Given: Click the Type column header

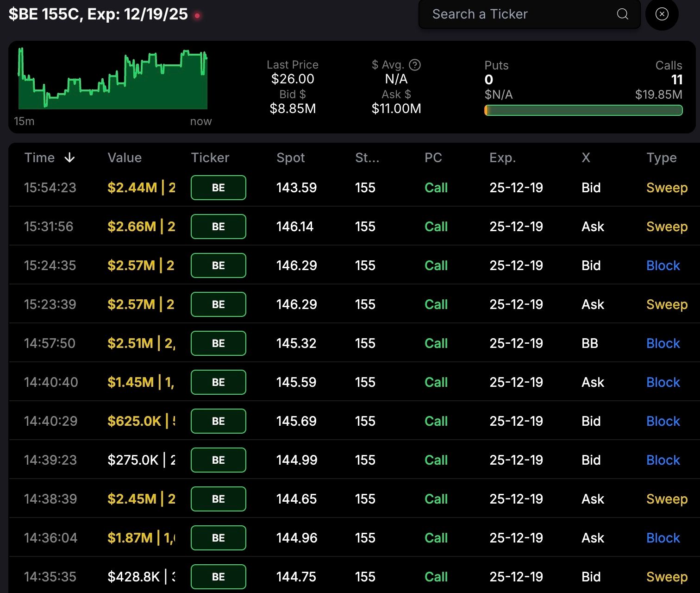Looking at the screenshot, I should pyautogui.click(x=661, y=158).
